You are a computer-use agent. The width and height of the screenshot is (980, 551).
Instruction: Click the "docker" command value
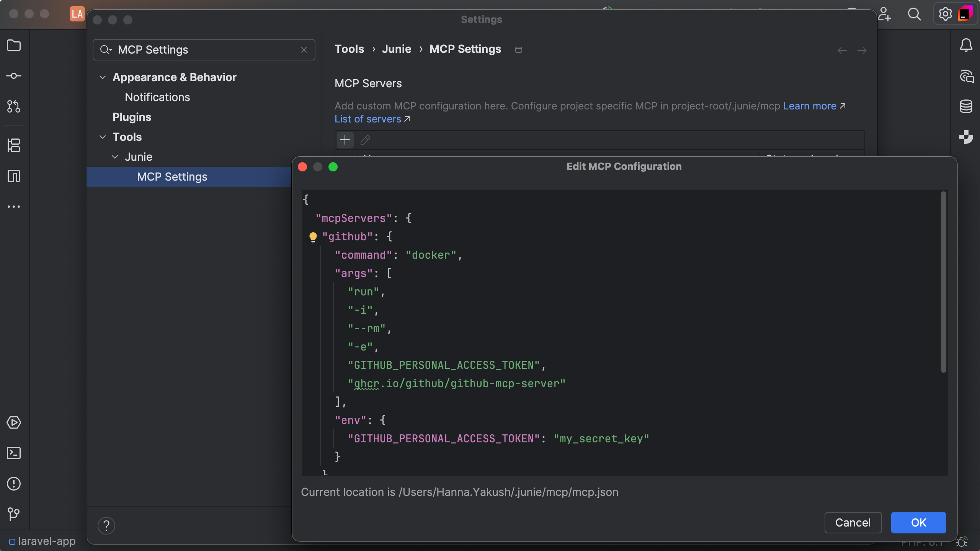pyautogui.click(x=431, y=255)
